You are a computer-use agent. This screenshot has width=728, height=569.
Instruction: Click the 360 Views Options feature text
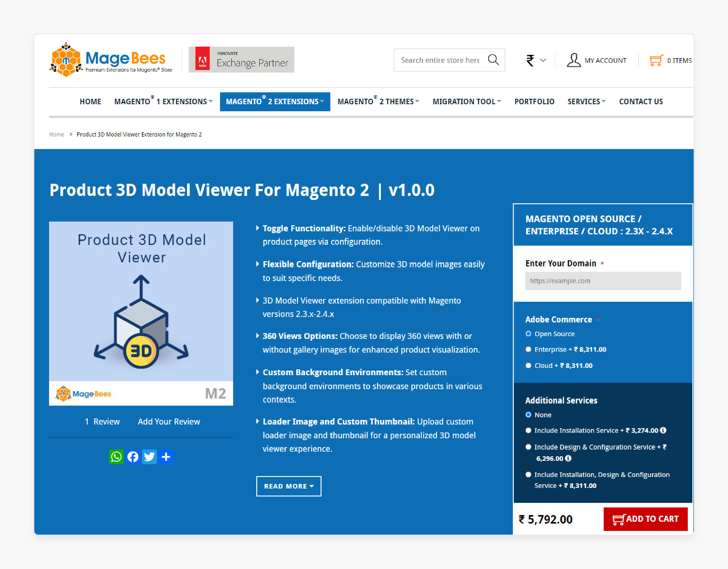tap(371, 343)
